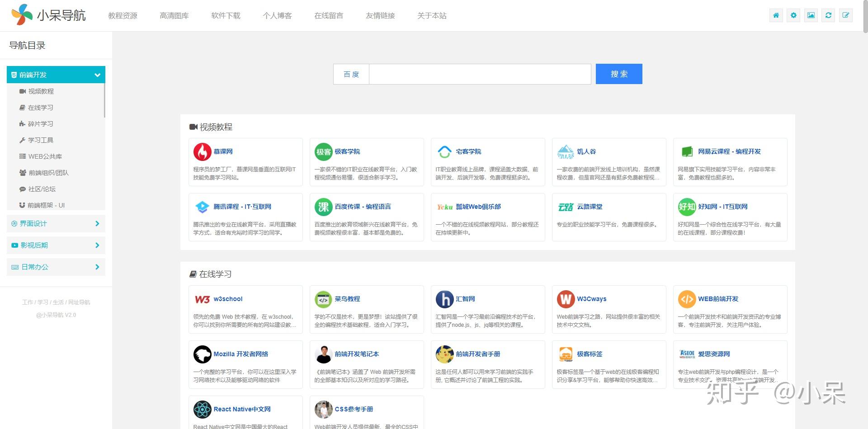Open 个人博客 in the top menu
The height and width of the screenshot is (429, 868).
(x=277, y=15)
